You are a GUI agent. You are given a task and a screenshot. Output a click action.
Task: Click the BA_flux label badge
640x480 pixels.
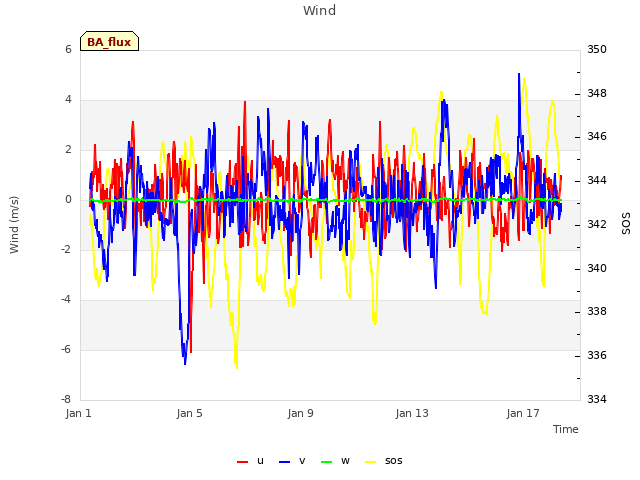109,41
